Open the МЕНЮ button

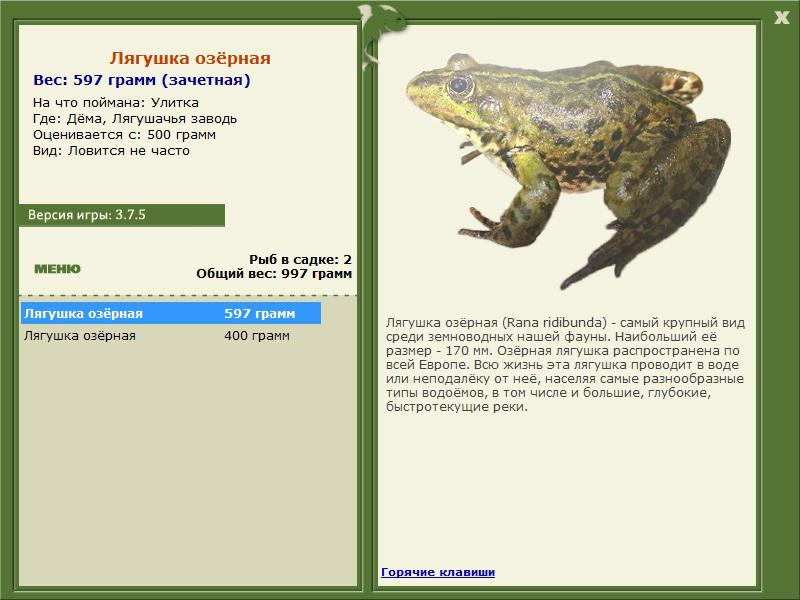pyautogui.click(x=57, y=269)
